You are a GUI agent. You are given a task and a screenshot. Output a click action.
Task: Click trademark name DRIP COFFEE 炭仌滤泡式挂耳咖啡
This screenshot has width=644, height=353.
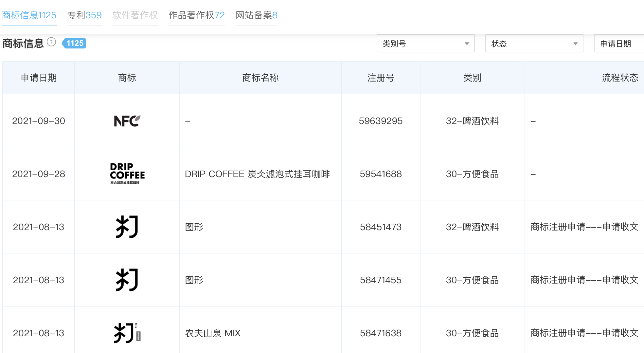point(257,174)
